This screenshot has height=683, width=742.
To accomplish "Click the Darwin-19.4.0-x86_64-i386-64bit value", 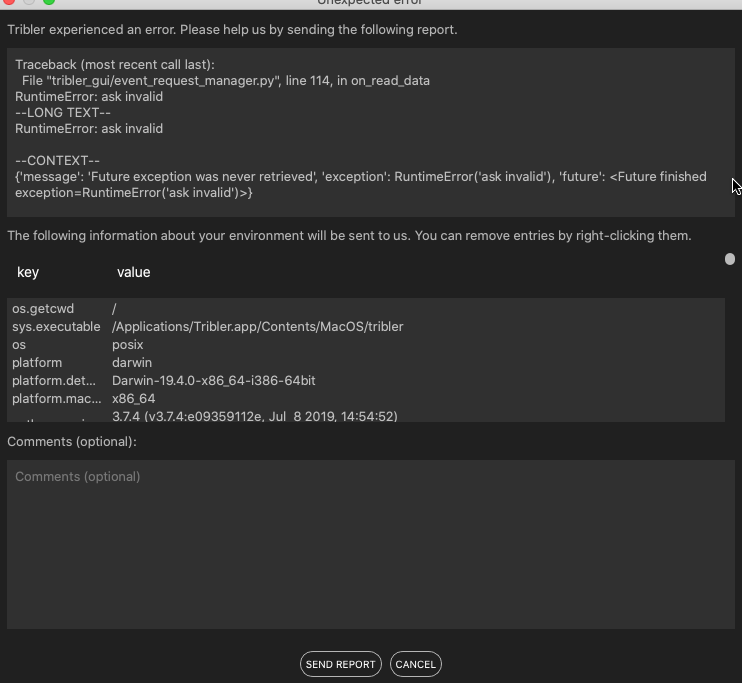I will (213, 381).
